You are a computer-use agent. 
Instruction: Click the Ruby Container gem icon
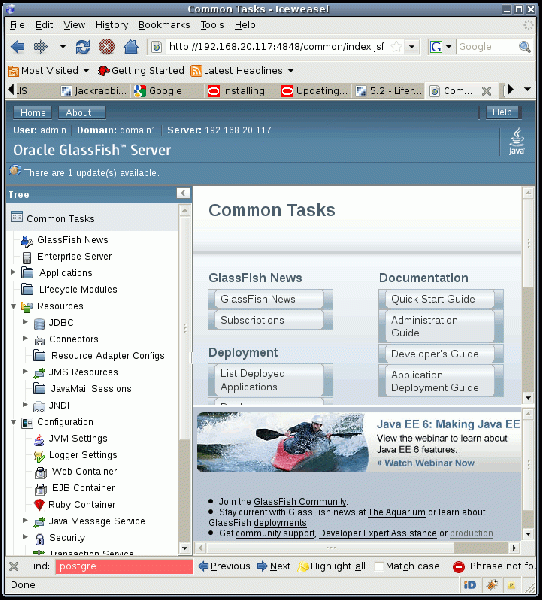point(39,505)
